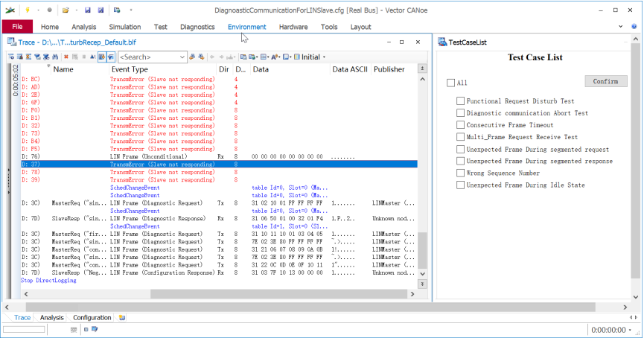Viewport: 644px width, 338px height.
Task: Jump to trace top with scroll-to-start button
Action: 422,68
